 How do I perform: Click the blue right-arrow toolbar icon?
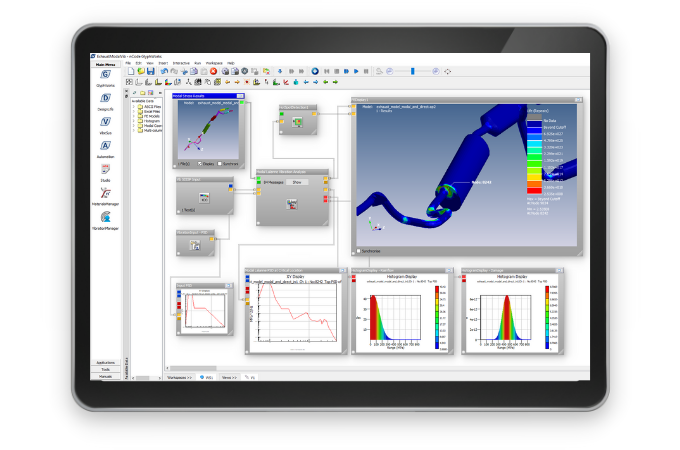click(316, 82)
